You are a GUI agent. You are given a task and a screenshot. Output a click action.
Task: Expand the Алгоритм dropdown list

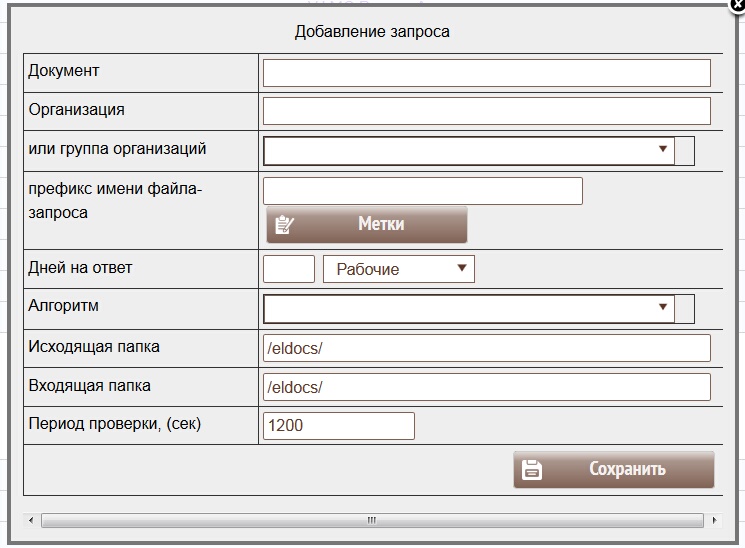click(468, 309)
